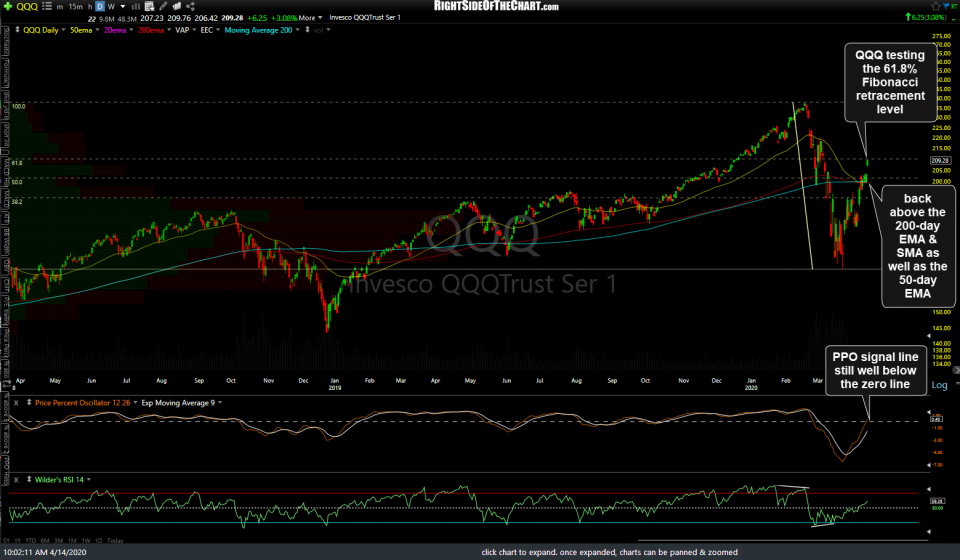960x560 pixels.
Task: Select the W (weekly) timeframe
Action: 111,7
